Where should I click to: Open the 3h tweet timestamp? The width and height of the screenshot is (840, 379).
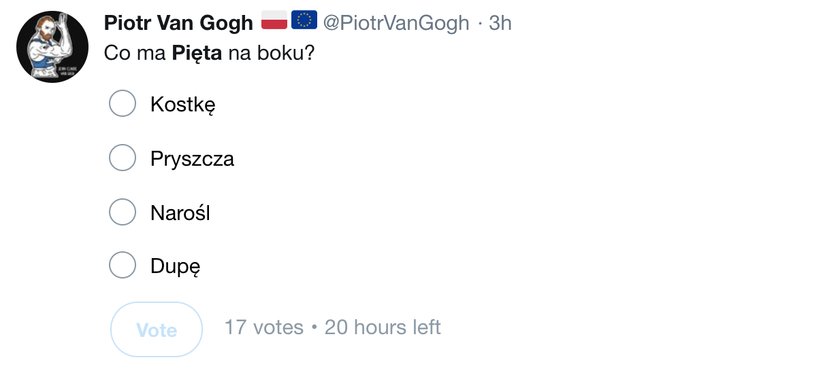500,23
